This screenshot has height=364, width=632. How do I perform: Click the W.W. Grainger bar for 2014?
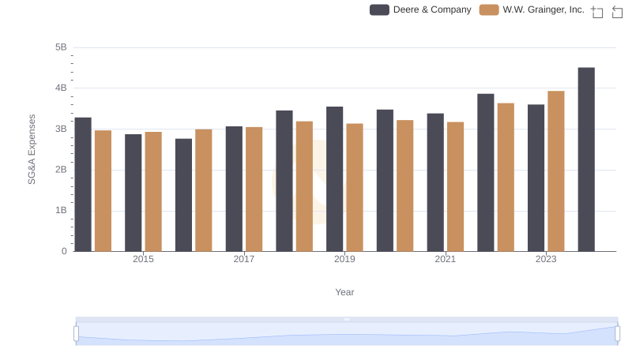tap(103, 191)
